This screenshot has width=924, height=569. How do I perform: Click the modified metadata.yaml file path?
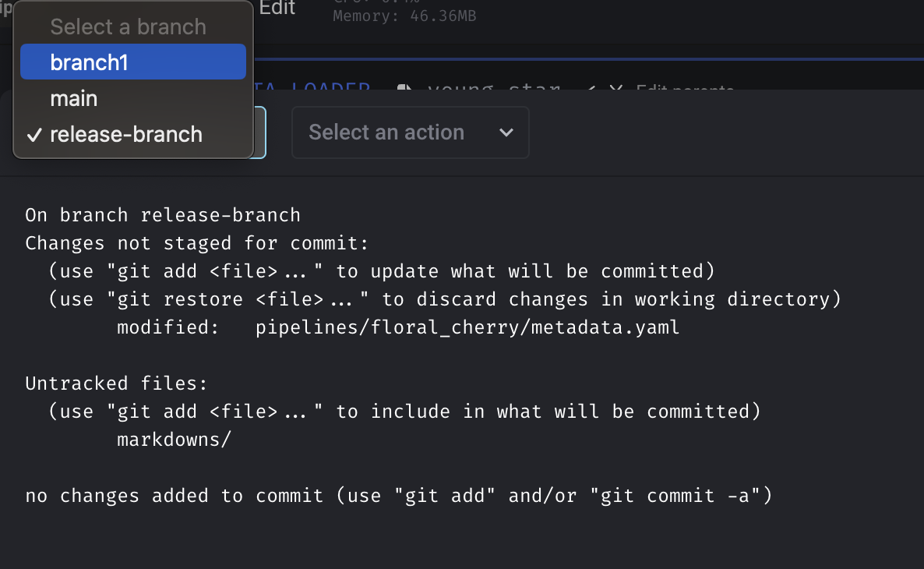(467, 327)
